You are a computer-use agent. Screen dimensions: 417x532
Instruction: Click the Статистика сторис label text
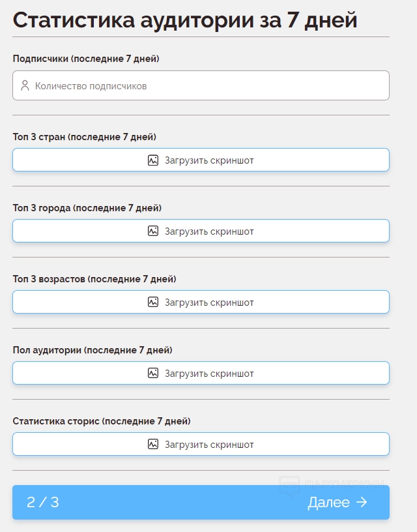tap(102, 421)
